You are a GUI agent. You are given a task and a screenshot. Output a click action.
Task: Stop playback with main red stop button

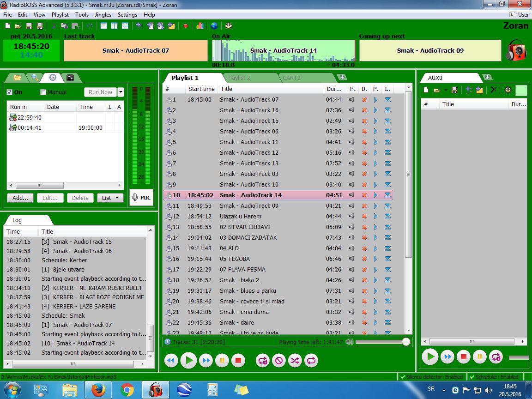[238, 360]
